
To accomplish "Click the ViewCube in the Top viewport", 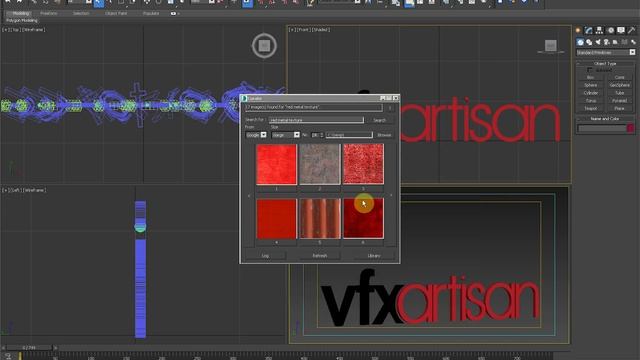I will [x=264, y=45].
